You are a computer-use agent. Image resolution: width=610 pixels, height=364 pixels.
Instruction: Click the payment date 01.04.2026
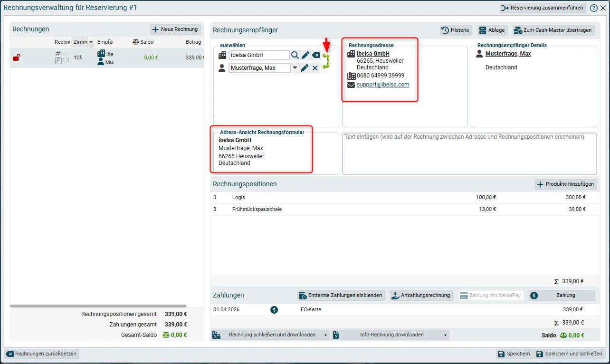pos(227,310)
